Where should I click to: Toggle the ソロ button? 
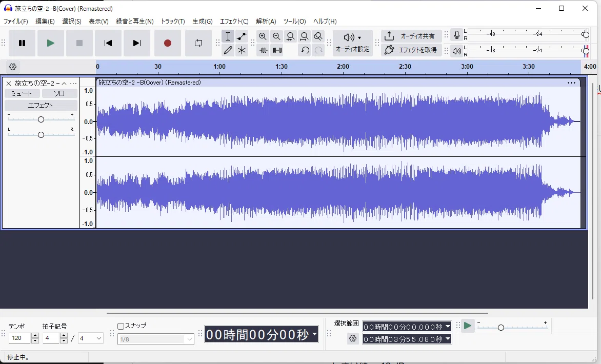click(59, 93)
